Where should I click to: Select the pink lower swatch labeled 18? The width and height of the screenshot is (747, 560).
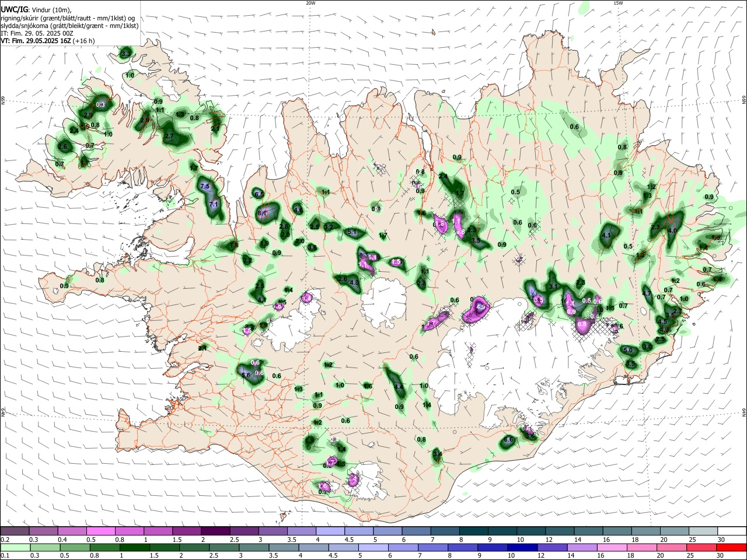tap(641, 547)
